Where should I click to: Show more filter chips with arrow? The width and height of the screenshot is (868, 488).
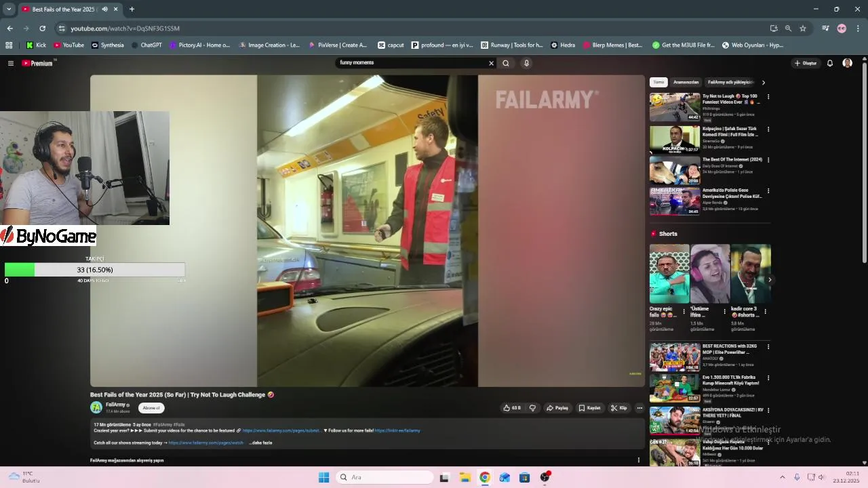[764, 83]
